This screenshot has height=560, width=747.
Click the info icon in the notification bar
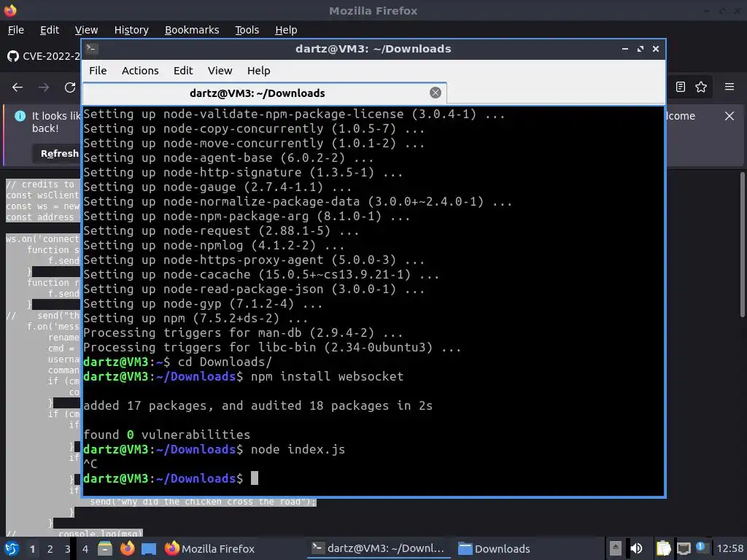coord(20,116)
